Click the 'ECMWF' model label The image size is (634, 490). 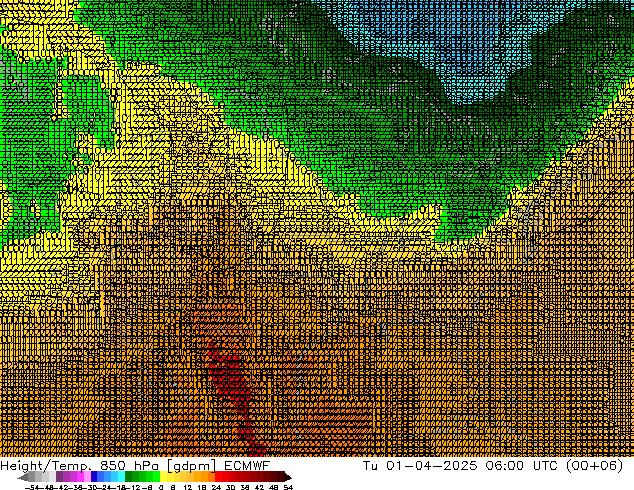pyautogui.click(x=247, y=465)
